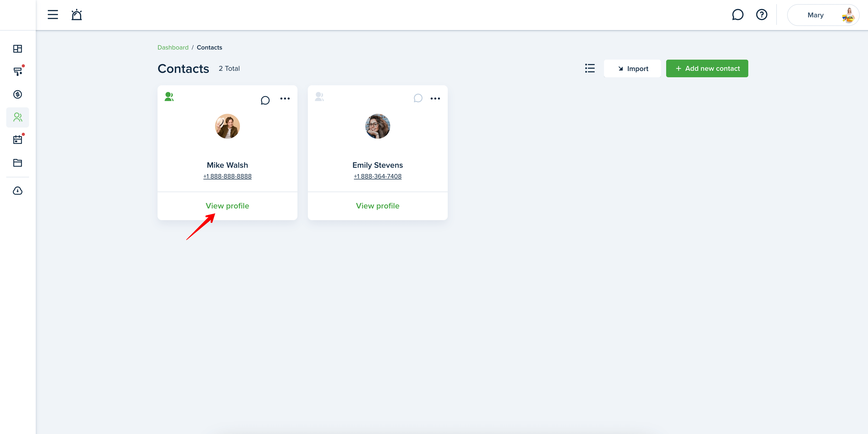
Task: Open the help question mark icon
Action: (x=762, y=15)
